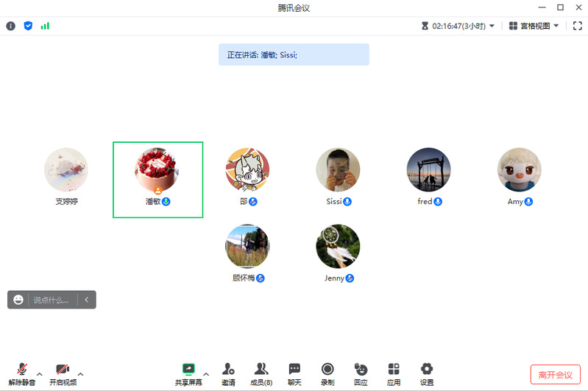Click the 说点什么 message input
Viewport: 588px width, 391px height.
tap(52, 300)
